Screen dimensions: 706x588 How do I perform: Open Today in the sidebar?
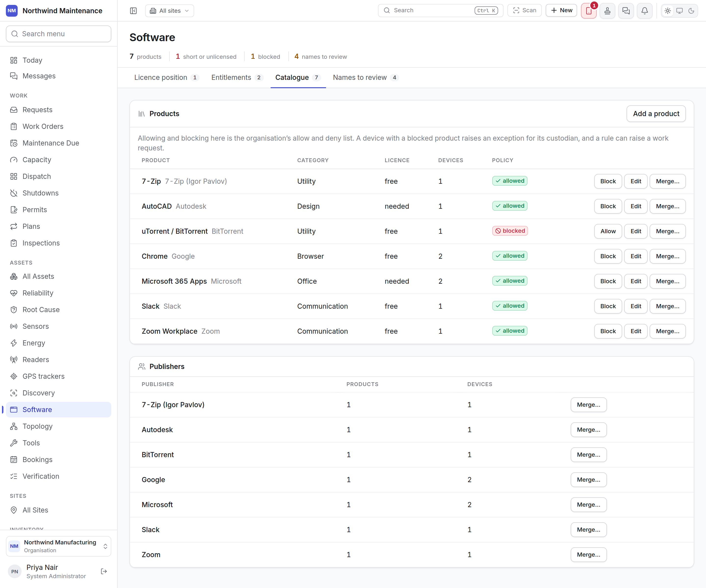[59, 60]
